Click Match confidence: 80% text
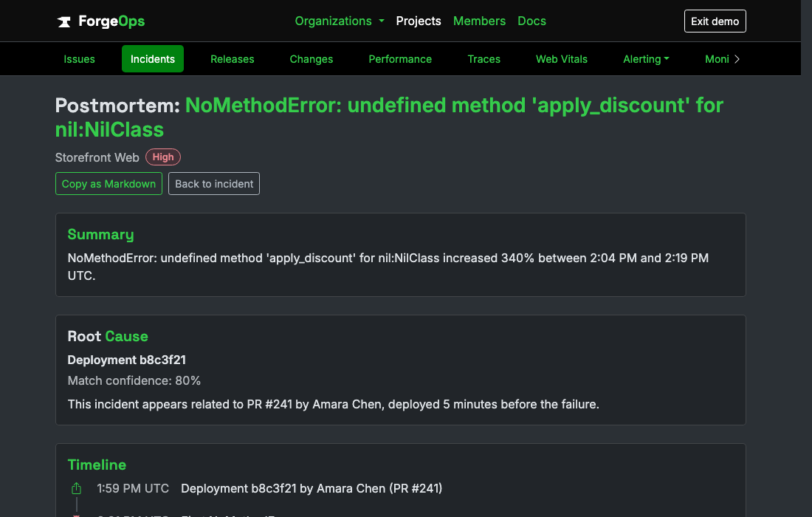Screen dimensions: 812x517 click(x=134, y=381)
